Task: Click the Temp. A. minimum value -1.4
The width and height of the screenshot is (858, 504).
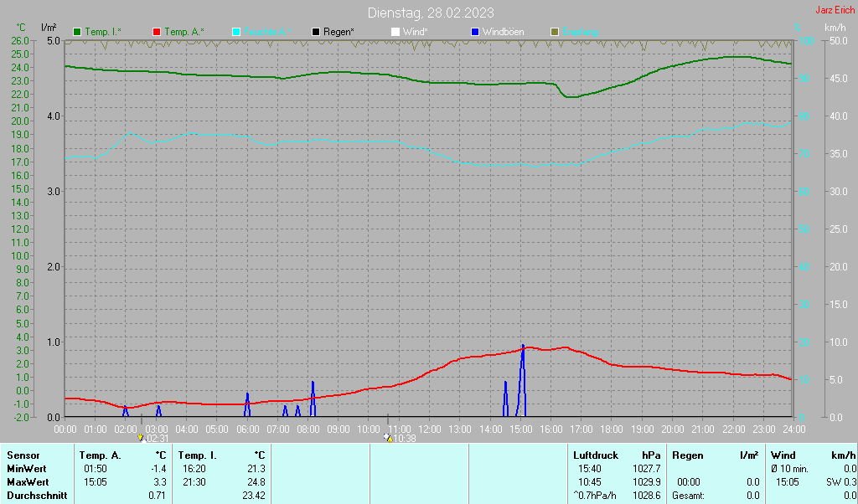Action: (158, 469)
